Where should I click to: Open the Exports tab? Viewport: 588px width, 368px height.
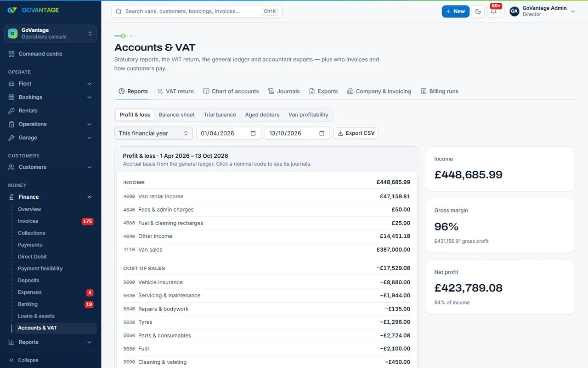323,92
